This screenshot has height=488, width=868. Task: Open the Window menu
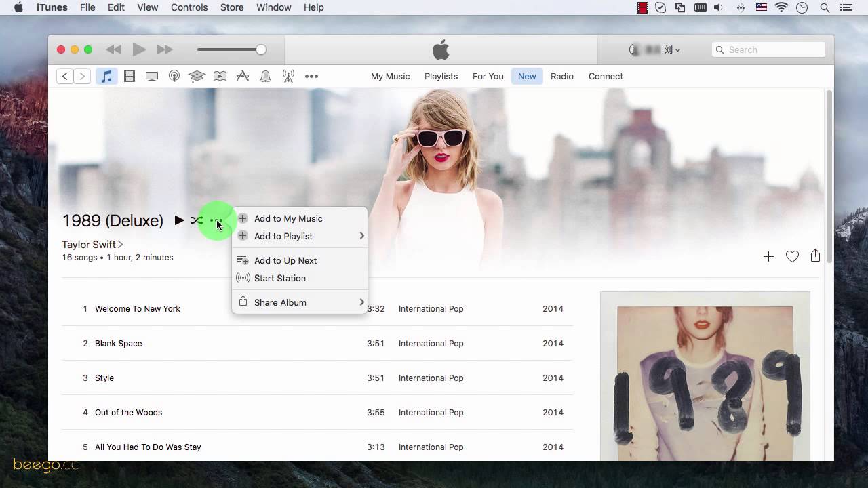pos(274,7)
